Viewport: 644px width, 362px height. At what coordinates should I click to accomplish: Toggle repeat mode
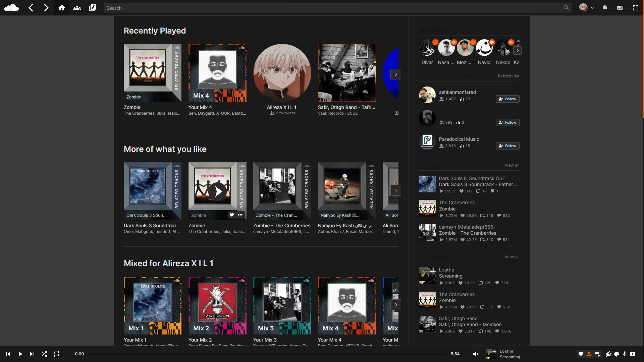(x=56, y=354)
